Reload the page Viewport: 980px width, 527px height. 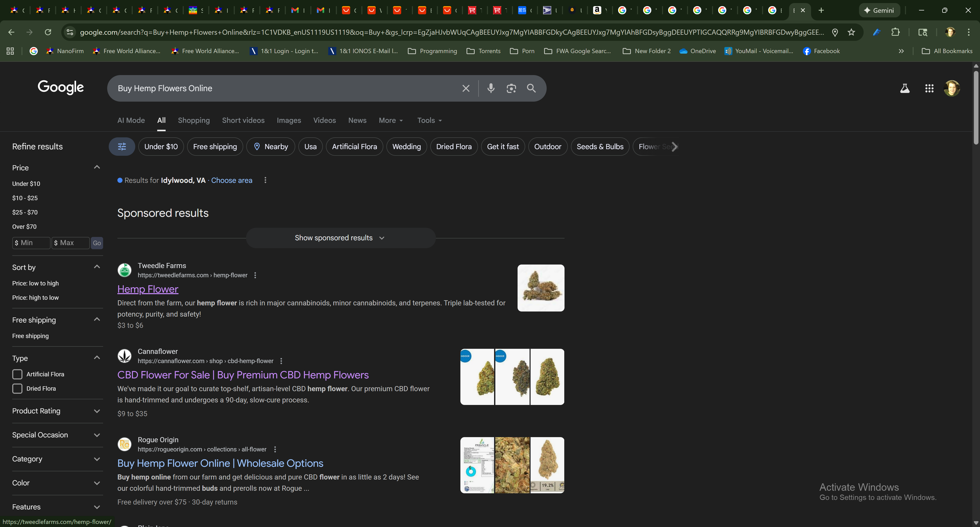point(48,32)
